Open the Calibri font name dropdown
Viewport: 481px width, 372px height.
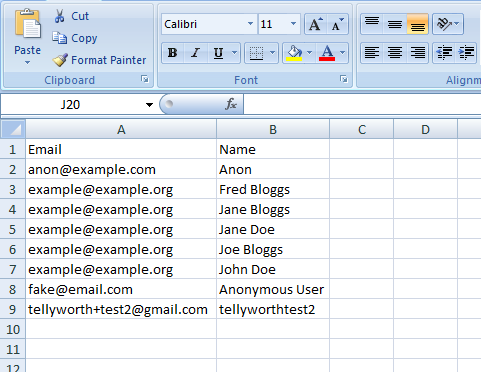point(250,24)
